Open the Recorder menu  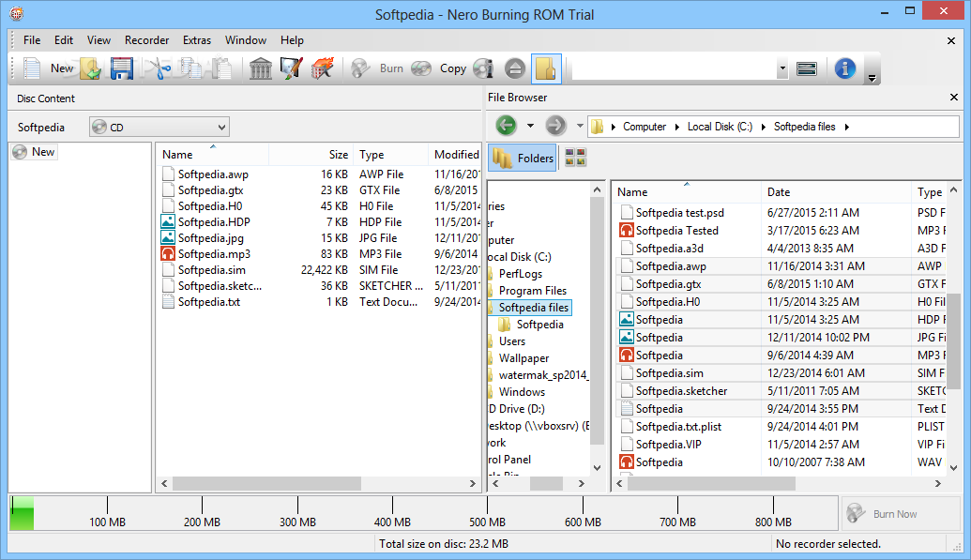(x=146, y=40)
